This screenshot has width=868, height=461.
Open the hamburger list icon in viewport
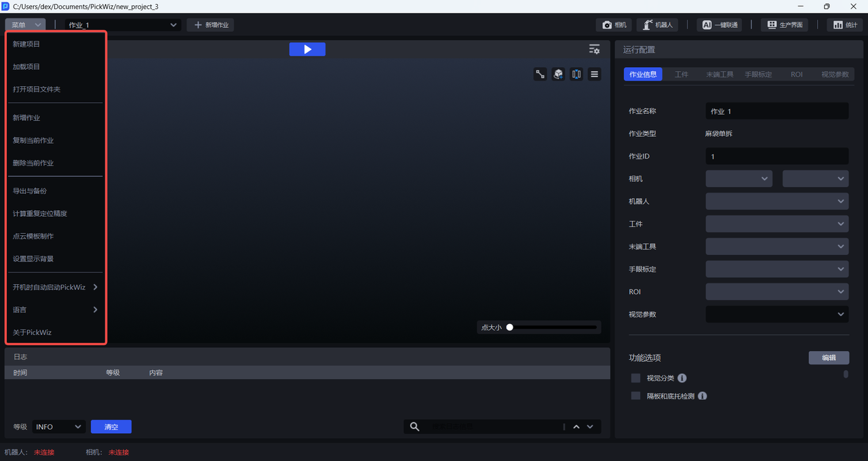594,75
